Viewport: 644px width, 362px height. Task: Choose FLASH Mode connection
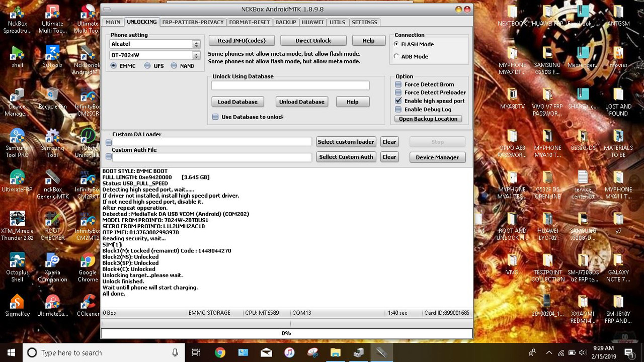pos(396,44)
